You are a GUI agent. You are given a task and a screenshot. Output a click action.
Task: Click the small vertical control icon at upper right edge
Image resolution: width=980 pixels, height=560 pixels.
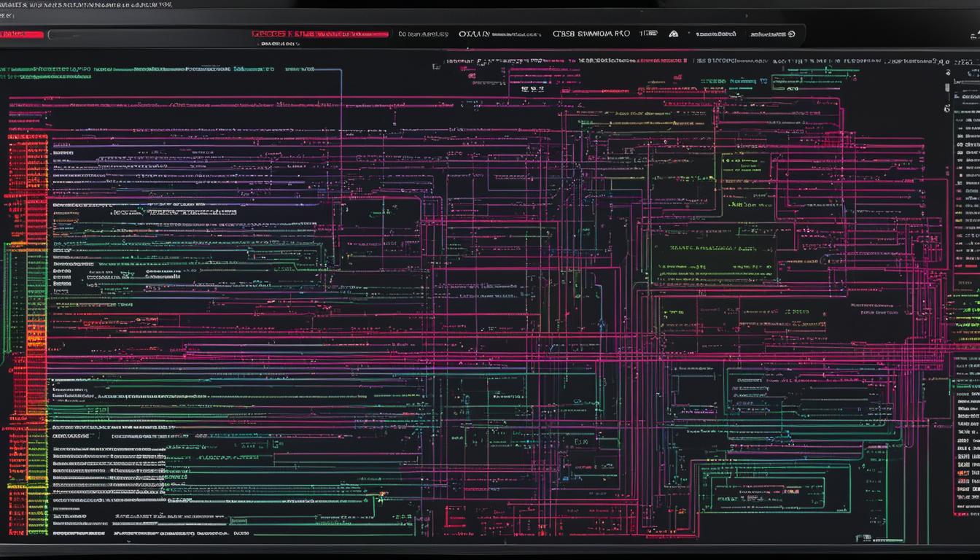point(947,87)
